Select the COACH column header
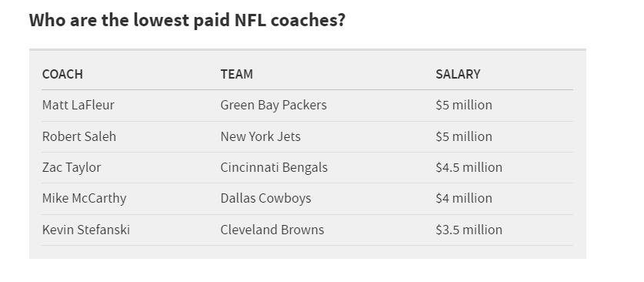The image size is (644, 282). point(62,74)
